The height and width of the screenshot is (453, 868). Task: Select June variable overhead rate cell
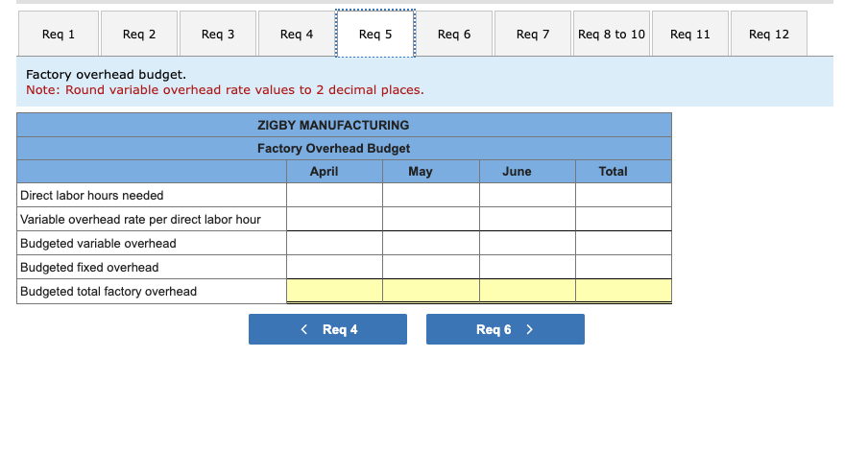(x=527, y=219)
